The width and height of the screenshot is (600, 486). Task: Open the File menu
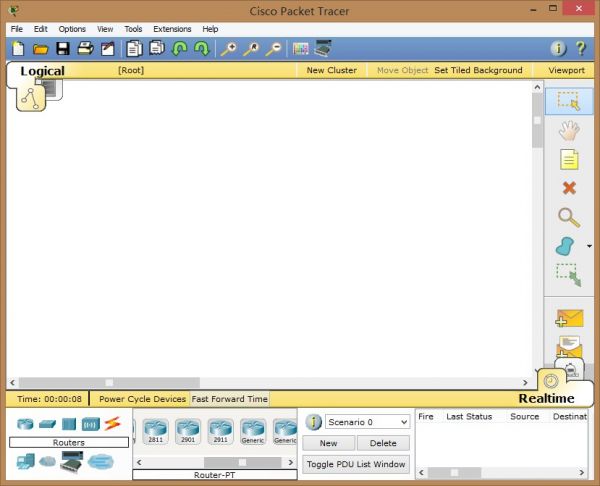(x=16, y=29)
